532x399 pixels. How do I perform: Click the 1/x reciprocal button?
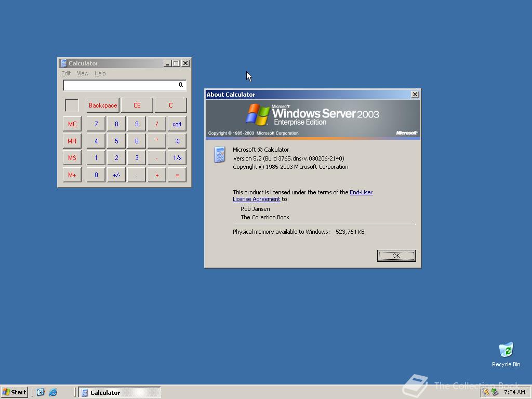click(177, 158)
